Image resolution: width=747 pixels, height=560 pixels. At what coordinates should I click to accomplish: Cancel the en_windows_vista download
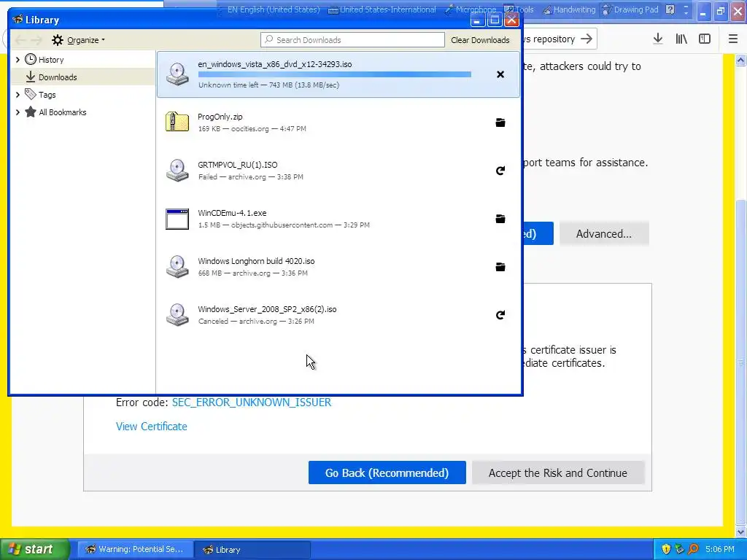click(500, 74)
